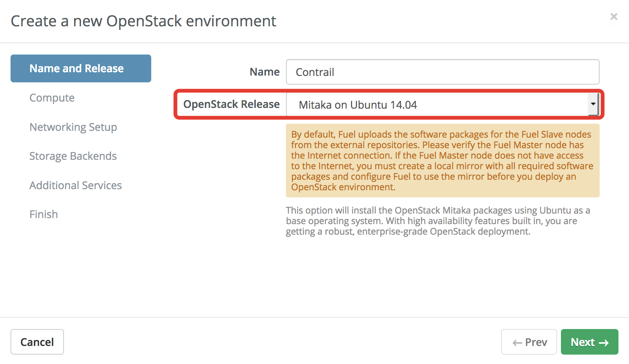Go back with the Prev button
The width and height of the screenshot is (629, 364).
point(529,342)
